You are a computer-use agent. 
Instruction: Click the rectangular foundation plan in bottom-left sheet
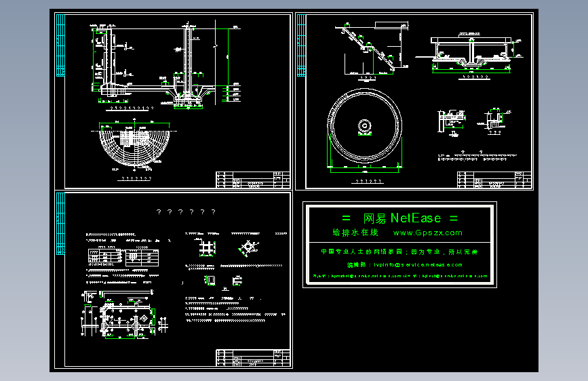127,319
